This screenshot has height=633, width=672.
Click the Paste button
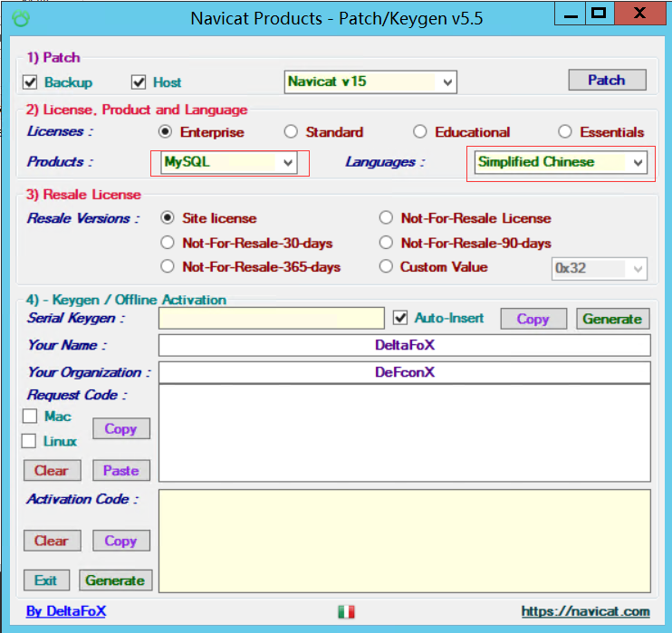click(121, 471)
